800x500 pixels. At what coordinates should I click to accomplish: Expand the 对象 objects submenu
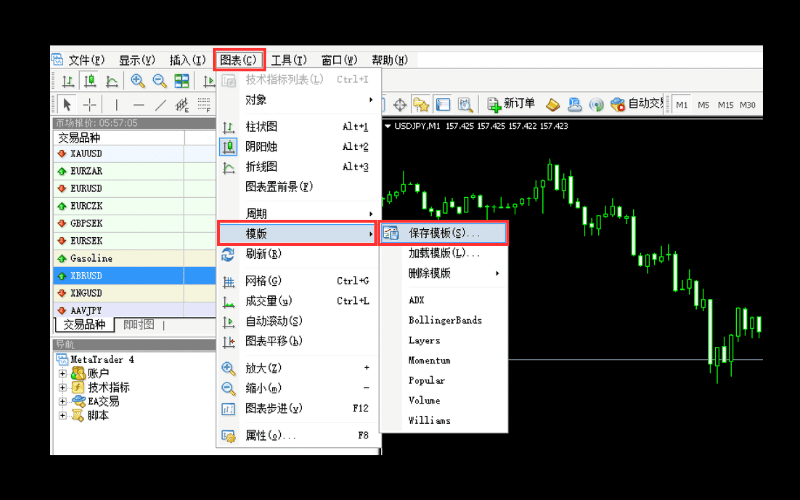299,100
